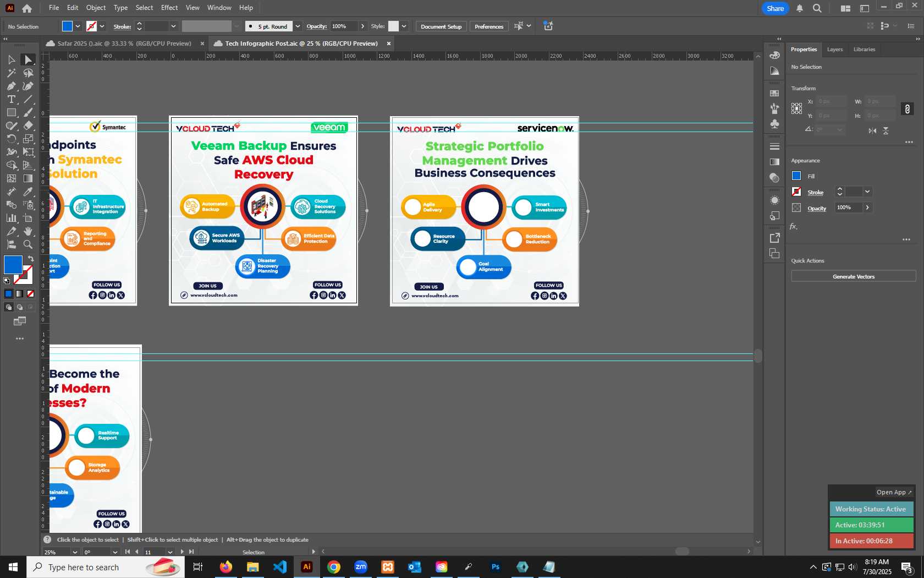Enable Draw Behind mode

[x=19, y=307]
